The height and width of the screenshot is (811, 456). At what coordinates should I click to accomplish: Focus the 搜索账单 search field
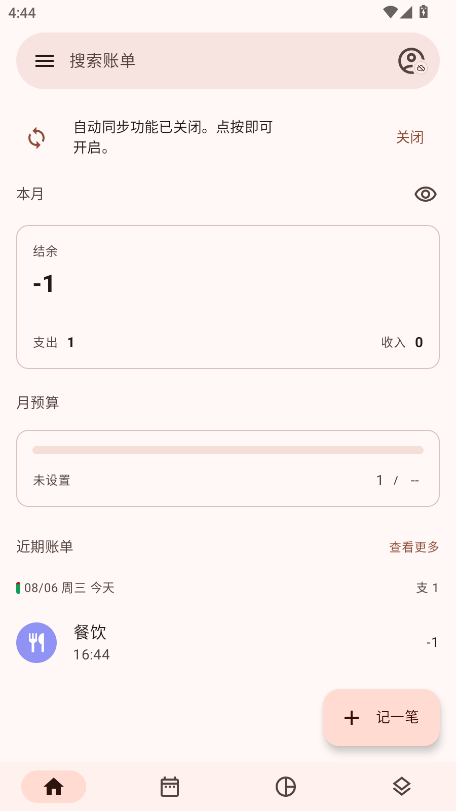pyautogui.click(x=228, y=61)
